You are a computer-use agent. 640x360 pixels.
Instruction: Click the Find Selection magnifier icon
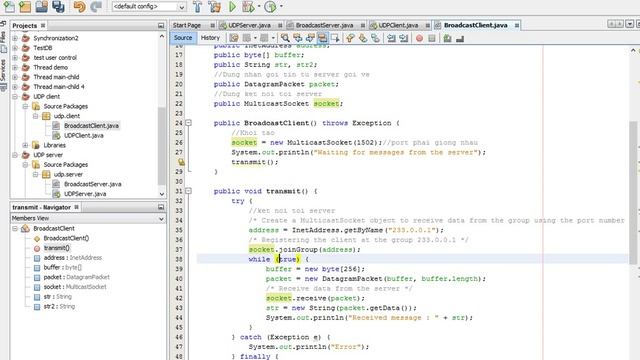coord(285,38)
